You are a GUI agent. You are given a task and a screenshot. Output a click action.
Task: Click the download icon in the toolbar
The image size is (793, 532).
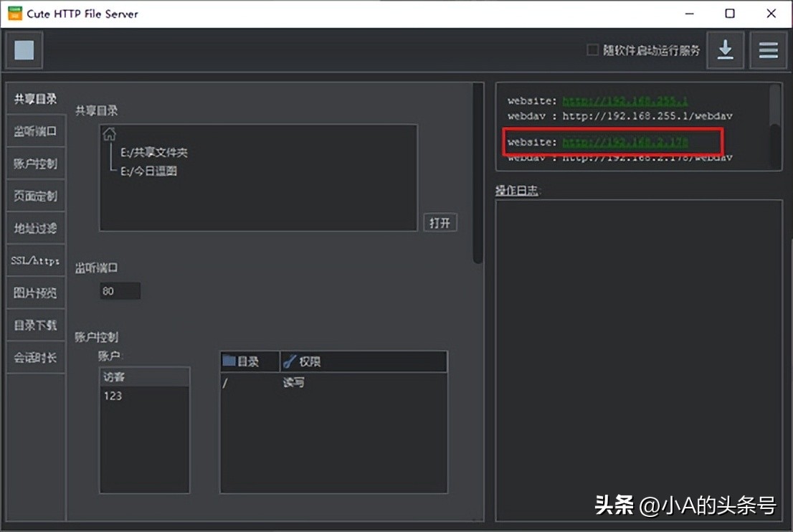tap(725, 49)
